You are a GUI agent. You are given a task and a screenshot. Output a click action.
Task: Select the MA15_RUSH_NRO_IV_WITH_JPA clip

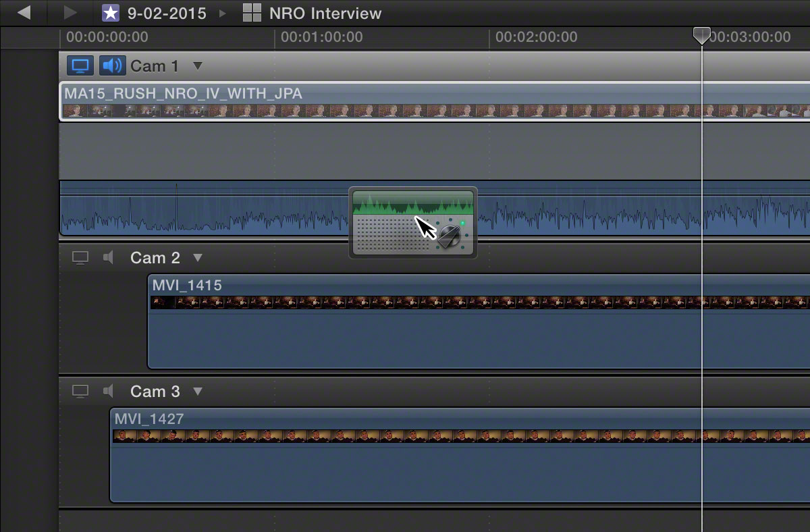(x=435, y=101)
